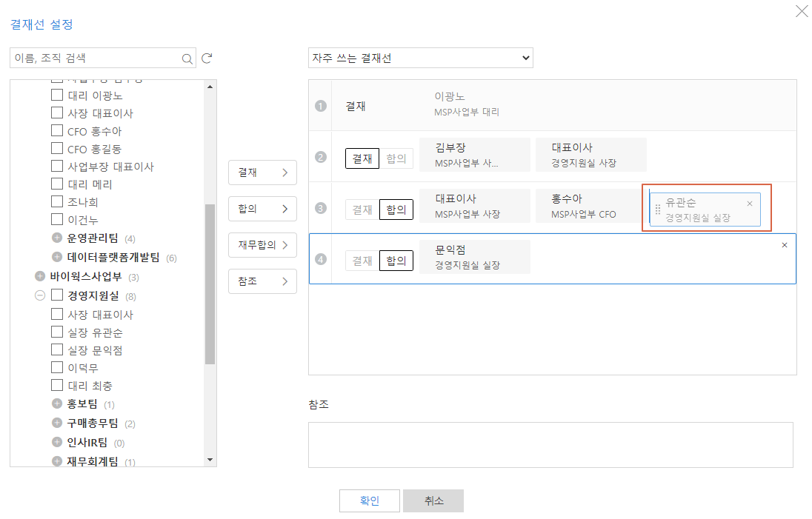The height and width of the screenshot is (519, 812).
Task: Select the 경영지원실 group checkbox
Action: click(x=57, y=295)
